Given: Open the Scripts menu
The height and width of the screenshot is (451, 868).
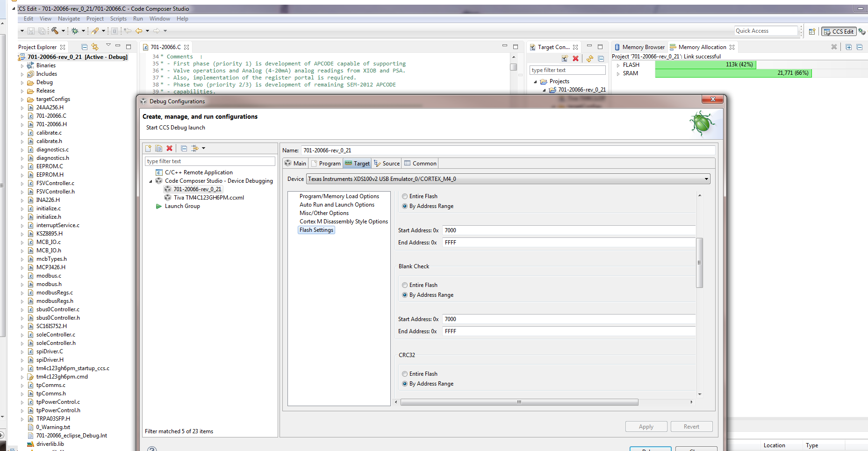Looking at the screenshot, I should 118,19.
